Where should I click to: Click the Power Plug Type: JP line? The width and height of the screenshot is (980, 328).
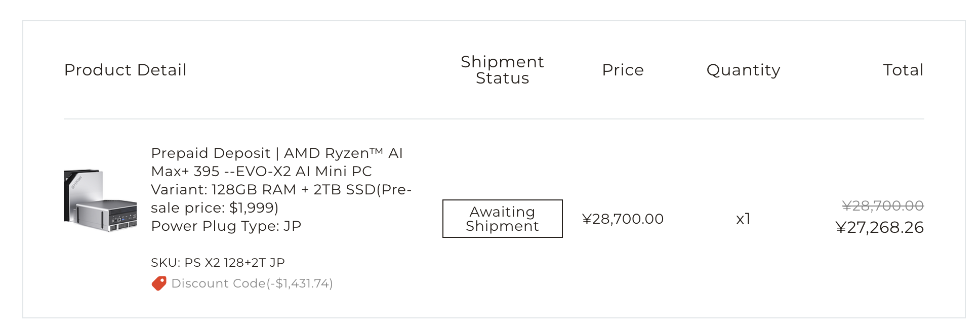[226, 226]
